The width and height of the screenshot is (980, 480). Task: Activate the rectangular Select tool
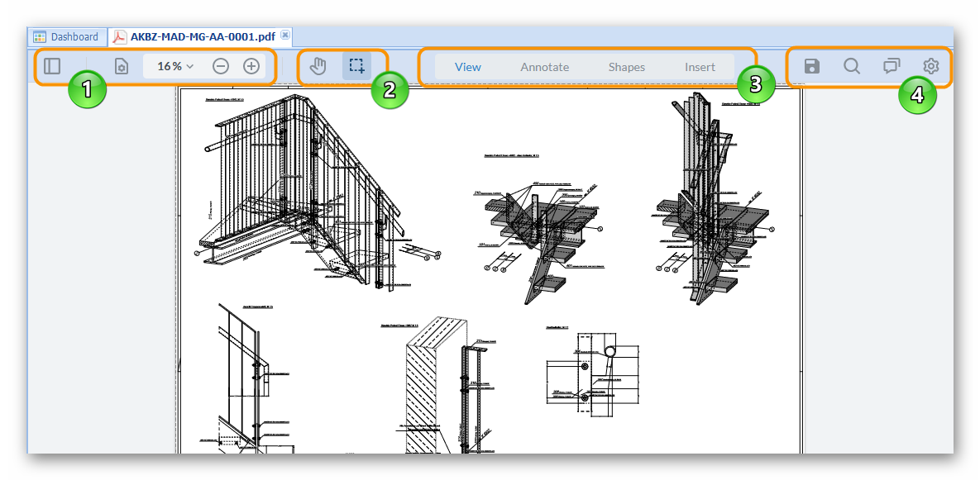pos(356,66)
